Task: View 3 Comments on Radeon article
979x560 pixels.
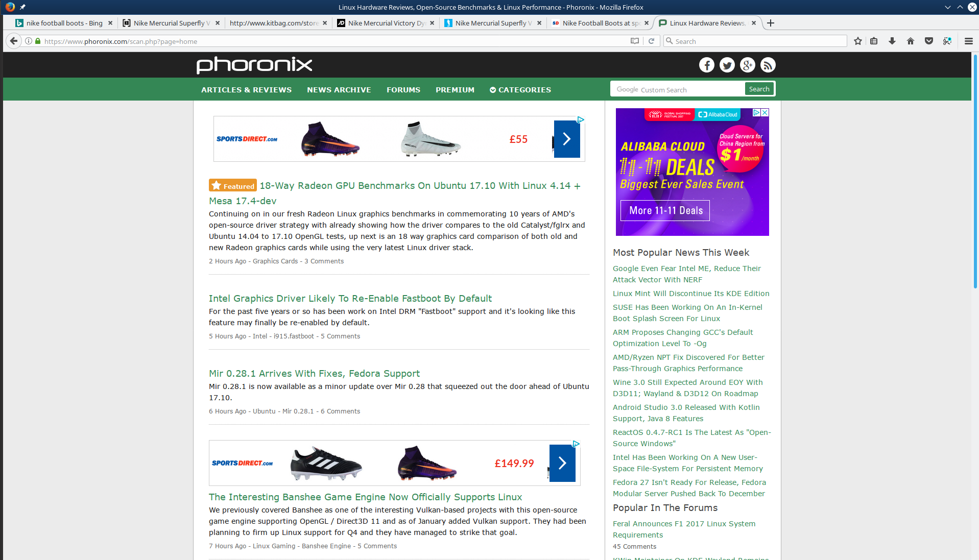Action: (x=324, y=261)
